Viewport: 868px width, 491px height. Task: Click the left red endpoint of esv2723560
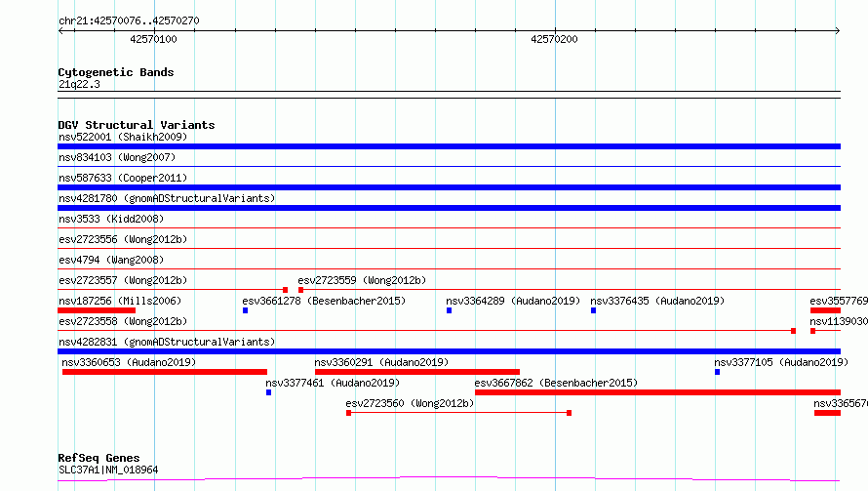click(349, 413)
